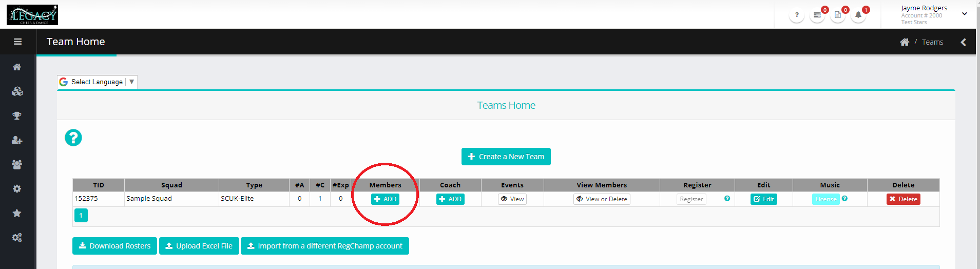Click the Squad column header
The height and width of the screenshot is (269, 980).
171,185
